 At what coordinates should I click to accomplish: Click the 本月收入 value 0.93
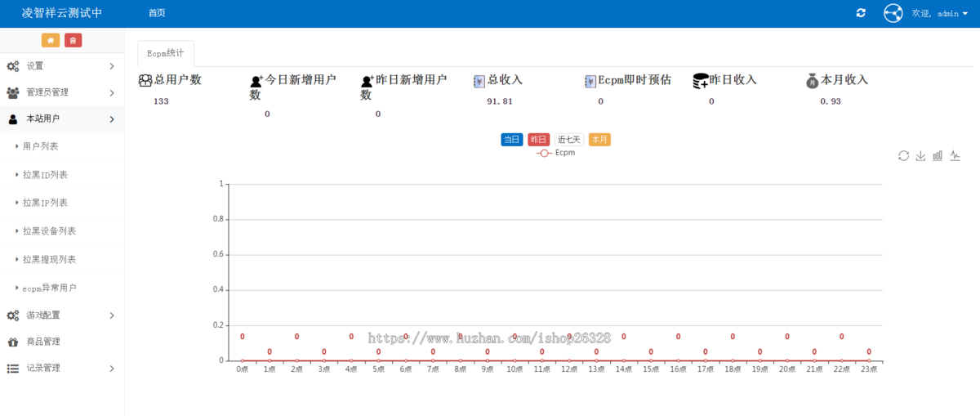pyautogui.click(x=831, y=101)
